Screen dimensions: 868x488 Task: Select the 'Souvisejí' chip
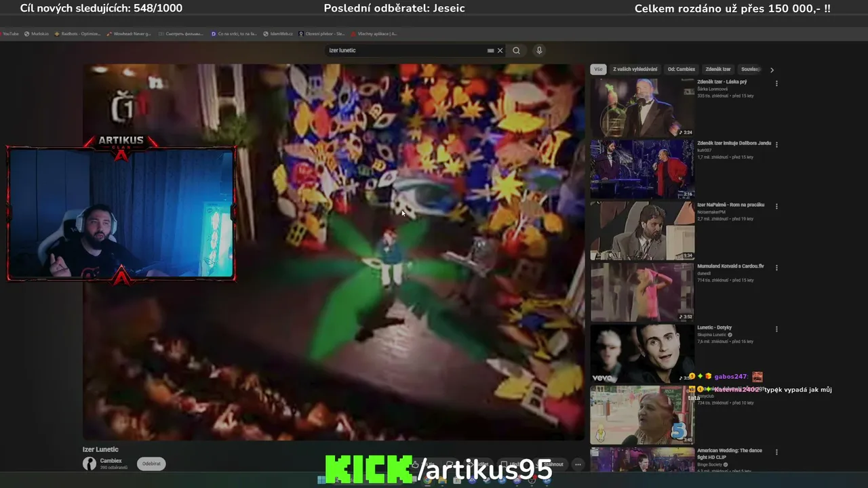coord(749,69)
